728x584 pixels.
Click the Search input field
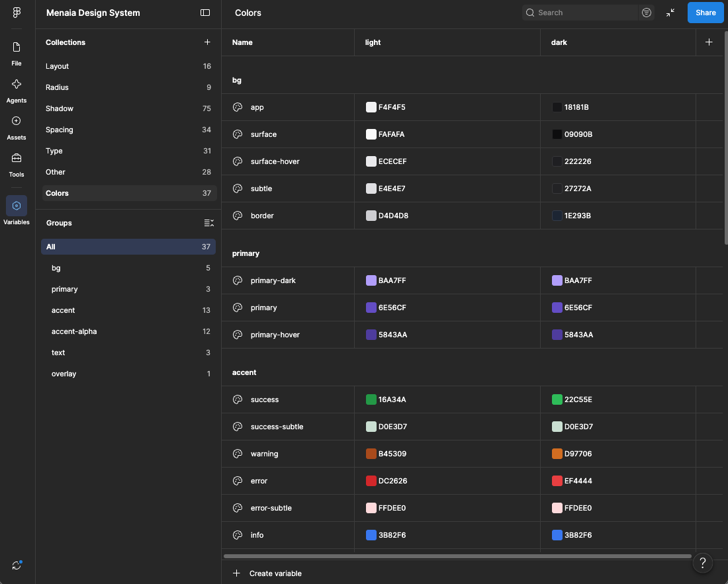(x=580, y=13)
